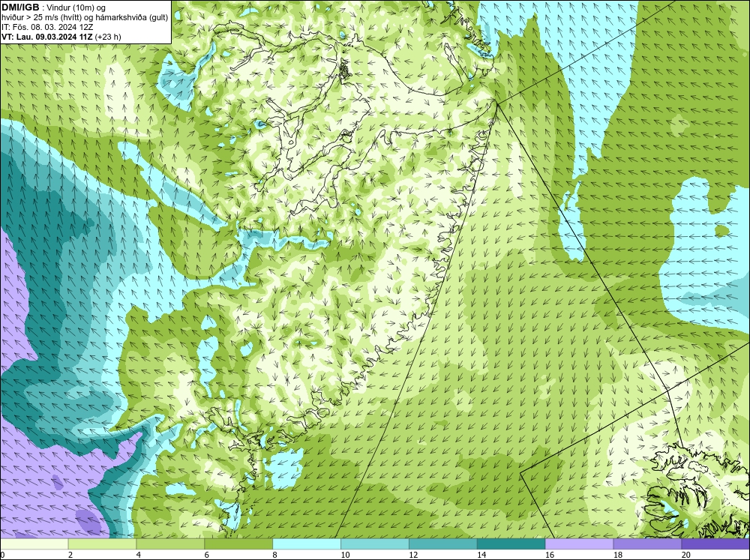Click the legend label 20

point(685,555)
